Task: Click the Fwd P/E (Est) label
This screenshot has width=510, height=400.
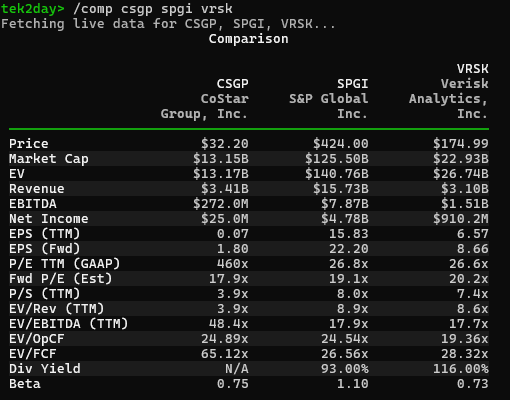Action: point(60,279)
